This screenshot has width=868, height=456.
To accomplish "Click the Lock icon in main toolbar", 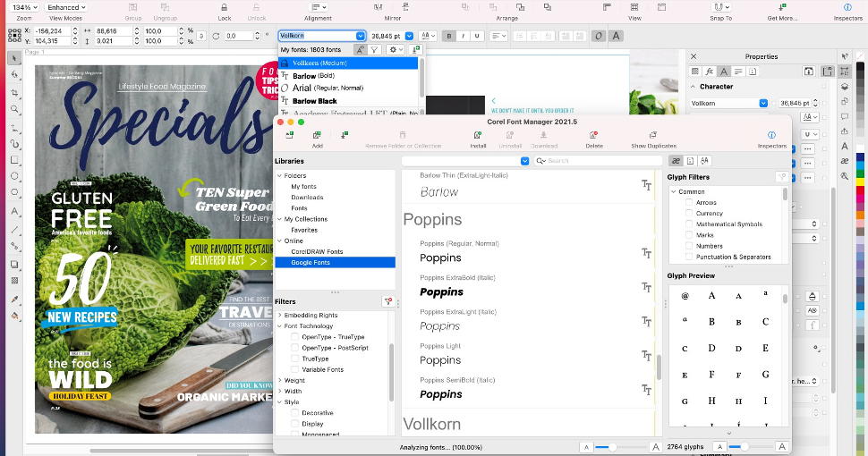I will 225,7.
